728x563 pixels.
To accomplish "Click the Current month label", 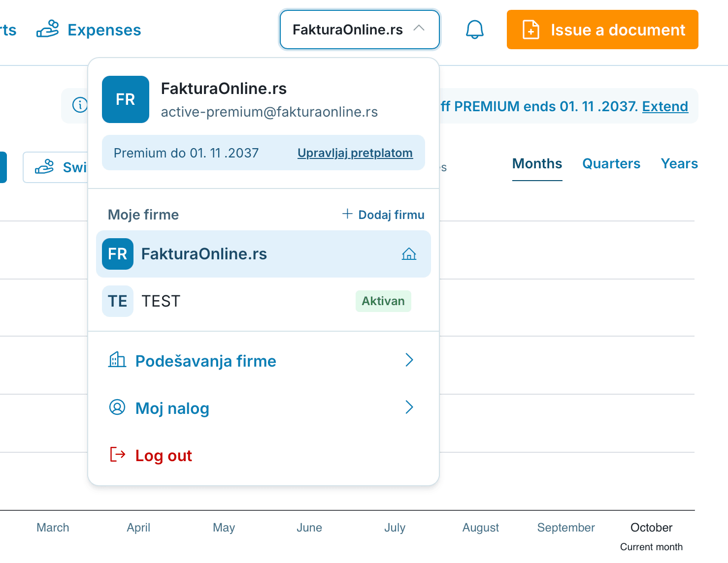I will (x=651, y=547).
